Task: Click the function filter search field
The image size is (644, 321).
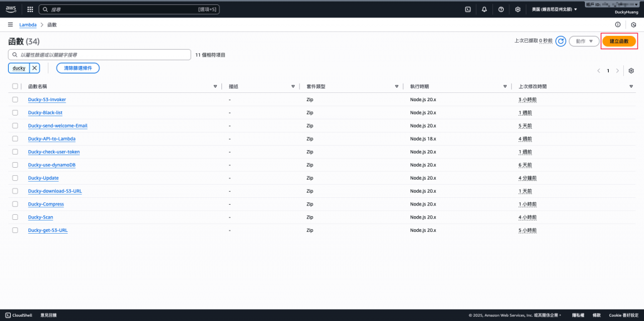Action: coord(99,55)
